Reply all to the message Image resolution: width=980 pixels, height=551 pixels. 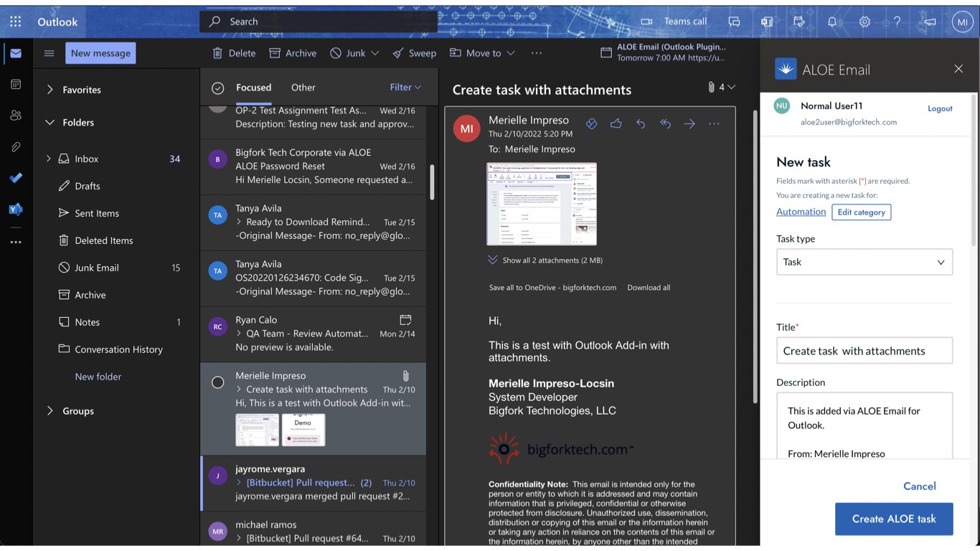click(x=665, y=123)
